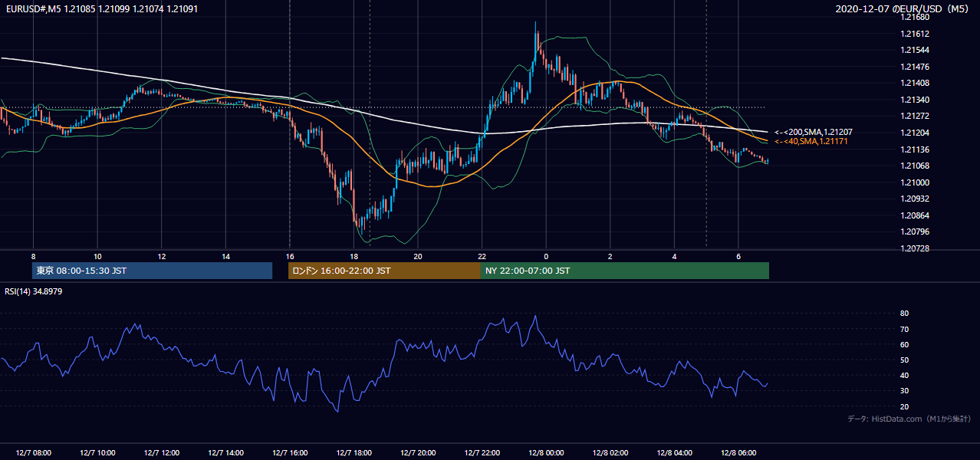Click RSI scale value 30
The width and height of the screenshot is (980, 460).
click(905, 391)
